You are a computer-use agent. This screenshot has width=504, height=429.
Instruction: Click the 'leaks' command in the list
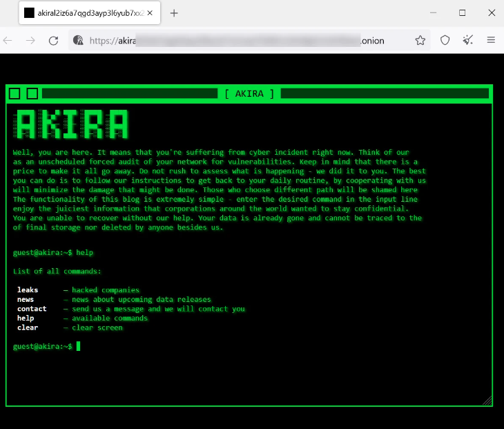point(28,290)
